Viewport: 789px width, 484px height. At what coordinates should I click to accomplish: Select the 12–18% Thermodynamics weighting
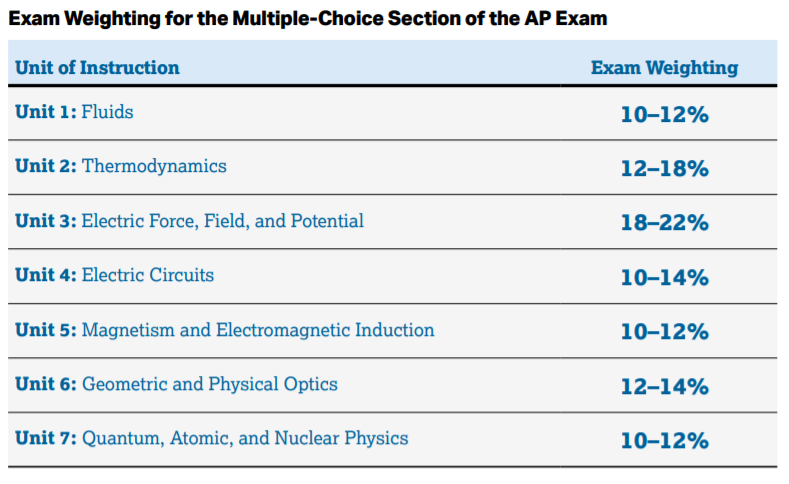tap(665, 169)
